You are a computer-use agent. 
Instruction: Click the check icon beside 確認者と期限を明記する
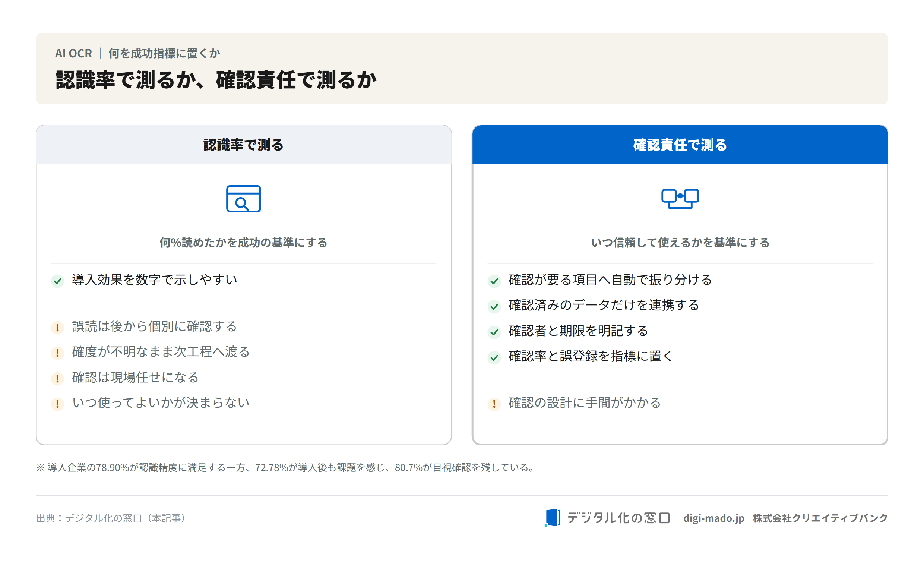point(494,332)
